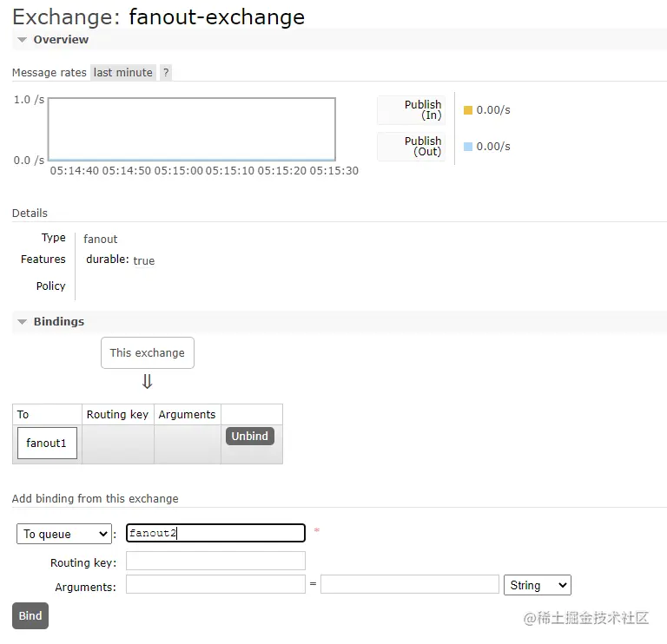
Task: Click the 'durable: true' feature text
Action: pos(121,260)
